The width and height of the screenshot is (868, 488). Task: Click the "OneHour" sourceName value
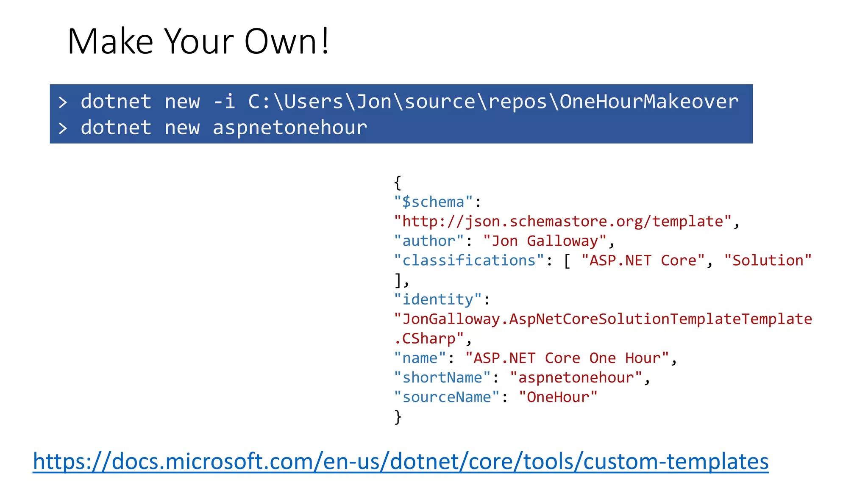point(558,397)
